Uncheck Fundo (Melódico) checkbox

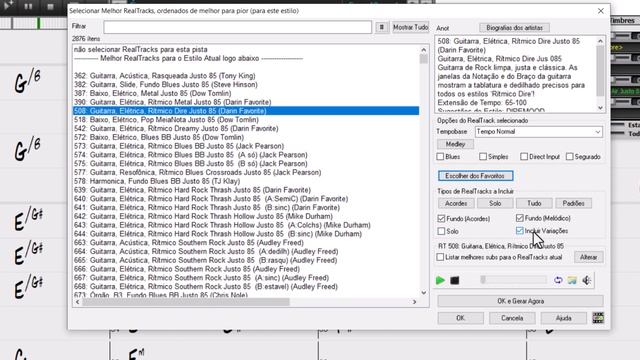tap(520, 218)
